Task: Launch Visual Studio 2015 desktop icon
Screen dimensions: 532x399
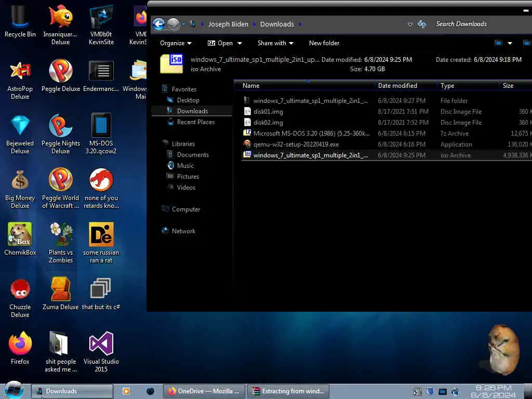Action: tap(101, 352)
